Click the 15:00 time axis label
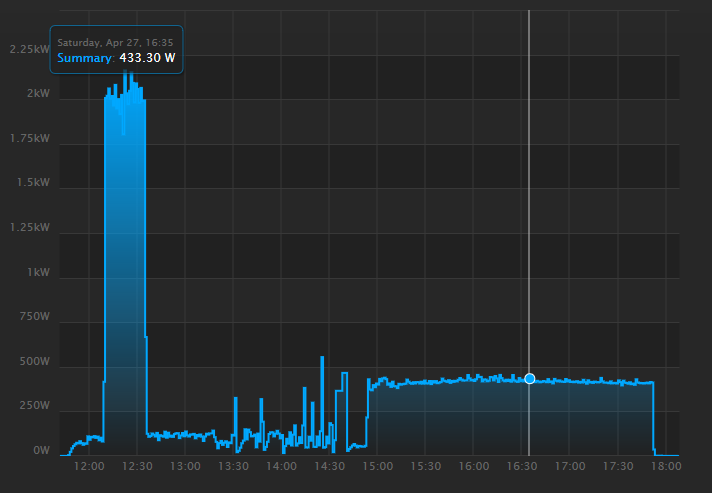 [378, 467]
